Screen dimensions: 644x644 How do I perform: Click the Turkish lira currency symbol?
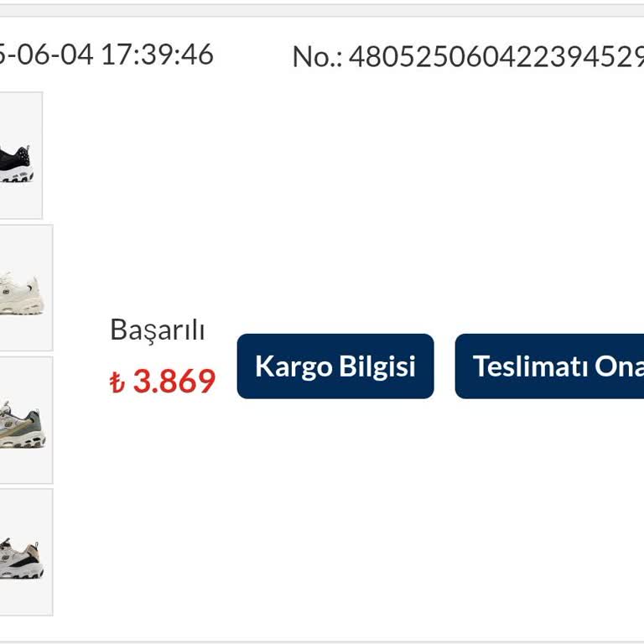[x=117, y=383]
